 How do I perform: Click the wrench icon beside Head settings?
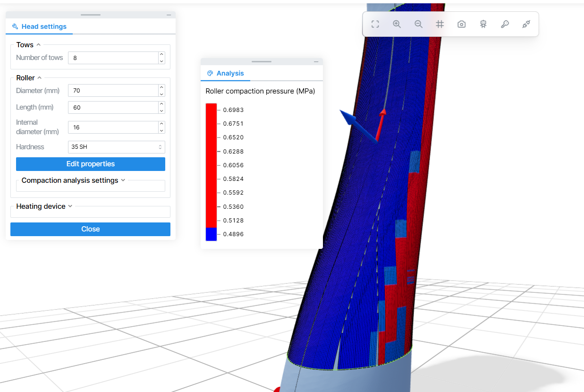point(15,26)
